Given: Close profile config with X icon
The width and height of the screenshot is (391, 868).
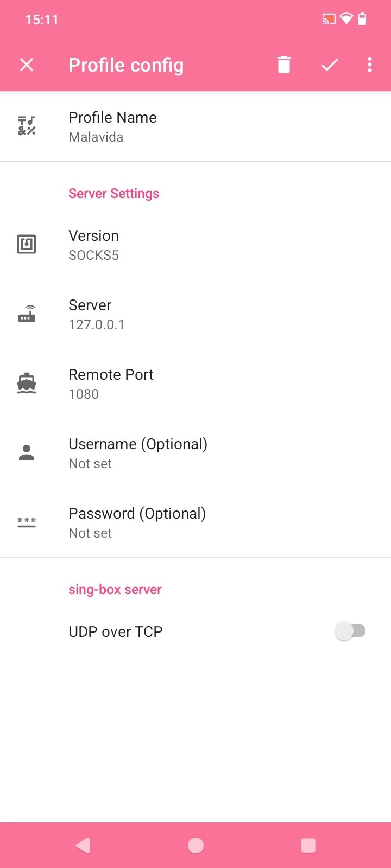Looking at the screenshot, I should tap(27, 65).
